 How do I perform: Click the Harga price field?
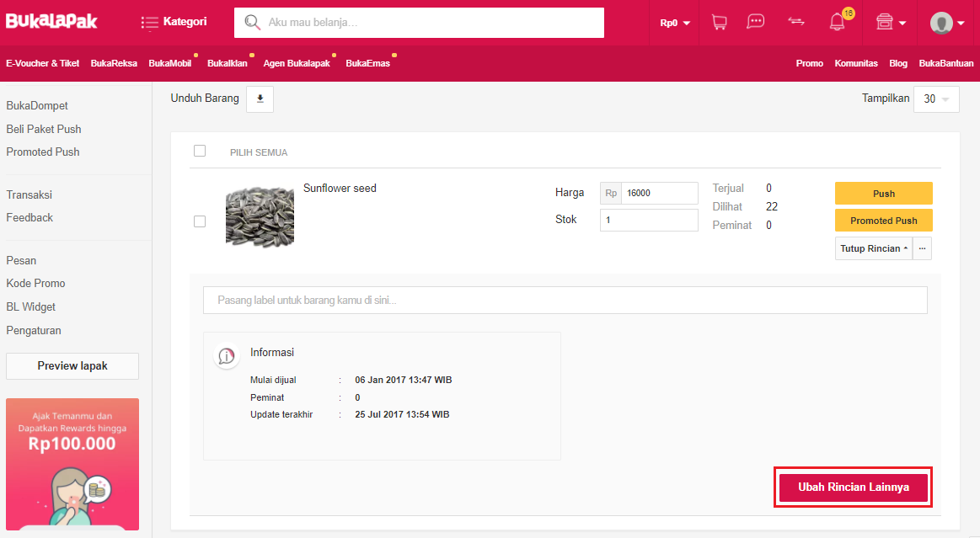tap(660, 193)
